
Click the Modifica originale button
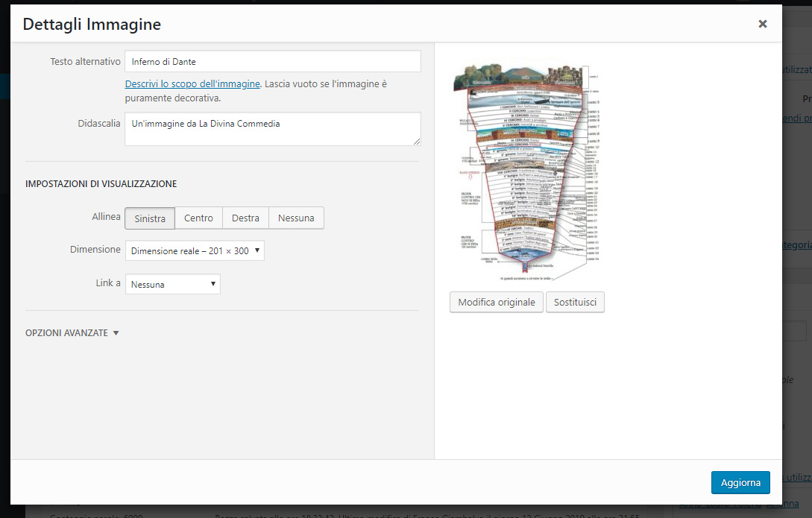(x=497, y=302)
